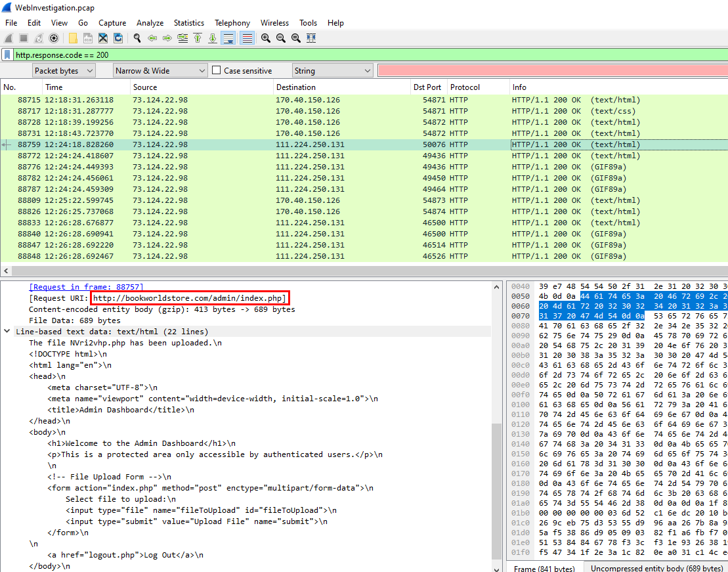Enable the Case sensitive checkbox
This screenshot has width=728, height=572.
coord(216,70)
